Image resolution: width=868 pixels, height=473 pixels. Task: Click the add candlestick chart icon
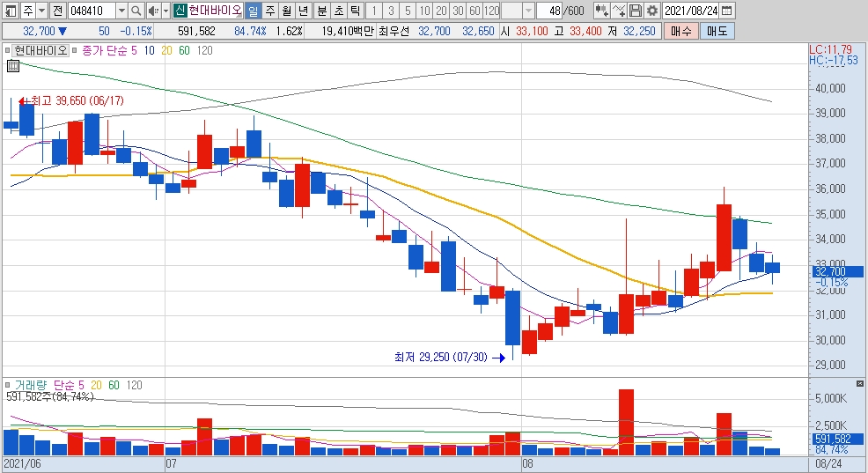click(602, 11)
